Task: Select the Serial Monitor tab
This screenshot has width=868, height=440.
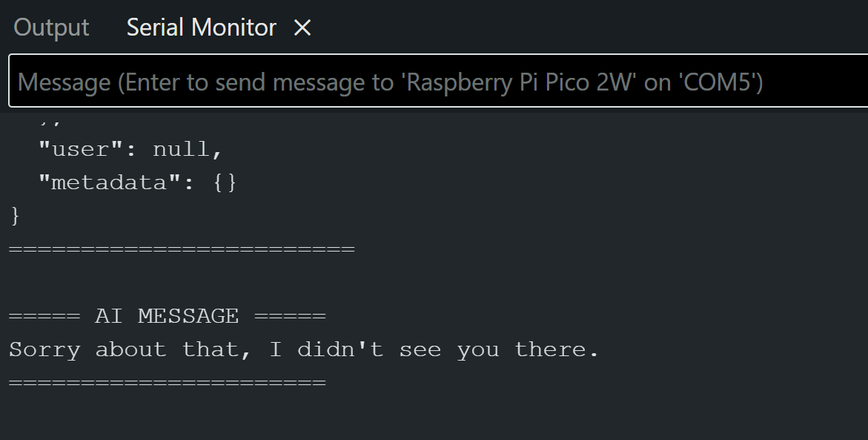Action: point(201,27)
